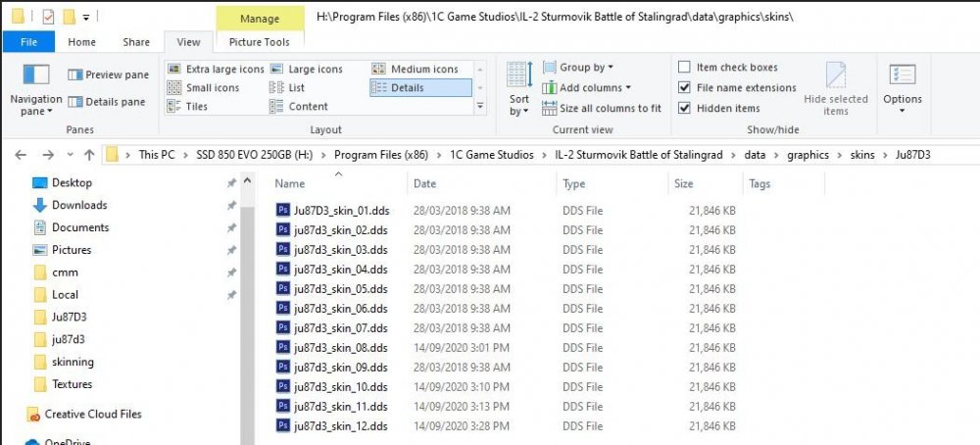
Task: Open the Group by dropdown
Action: coord(578,67)
